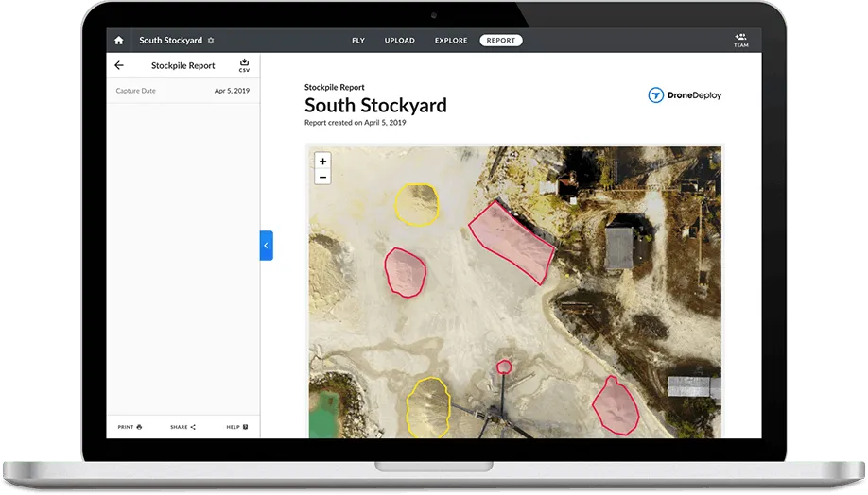The width and height of the screenshot is (868, 495).
Task: Click Report created on April 5, 2019
Action: click(x=355, y=122)
